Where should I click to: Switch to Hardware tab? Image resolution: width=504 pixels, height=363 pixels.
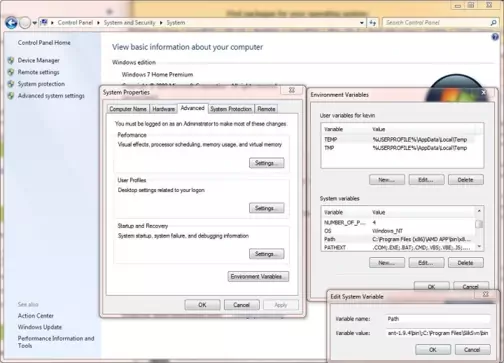click(163, 109)
